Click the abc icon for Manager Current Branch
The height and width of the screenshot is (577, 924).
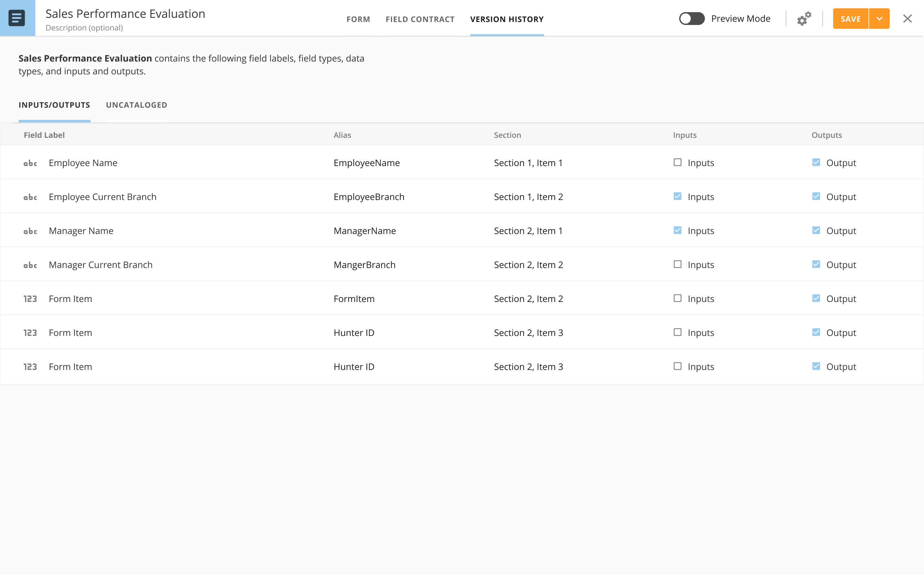[30, 264]
